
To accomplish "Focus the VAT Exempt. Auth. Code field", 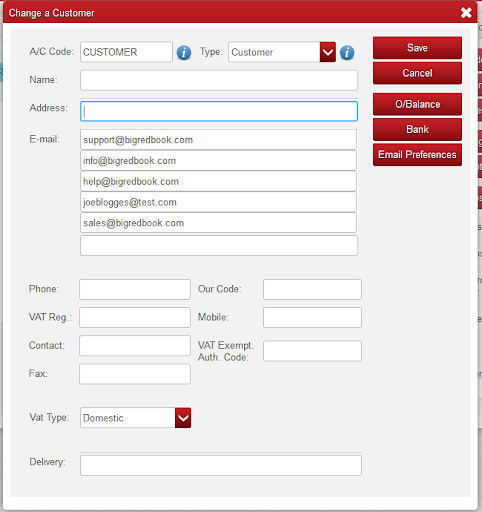I will pyautogui.click(x=312, y=351).
